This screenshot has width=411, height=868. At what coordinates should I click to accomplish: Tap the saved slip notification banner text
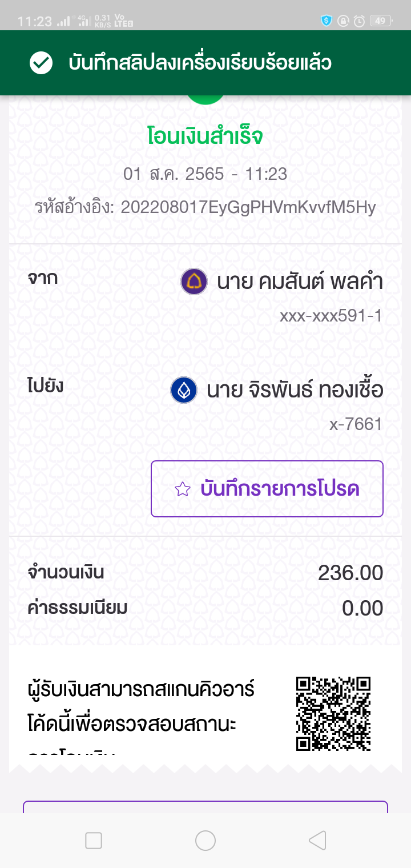click(200, 63)
